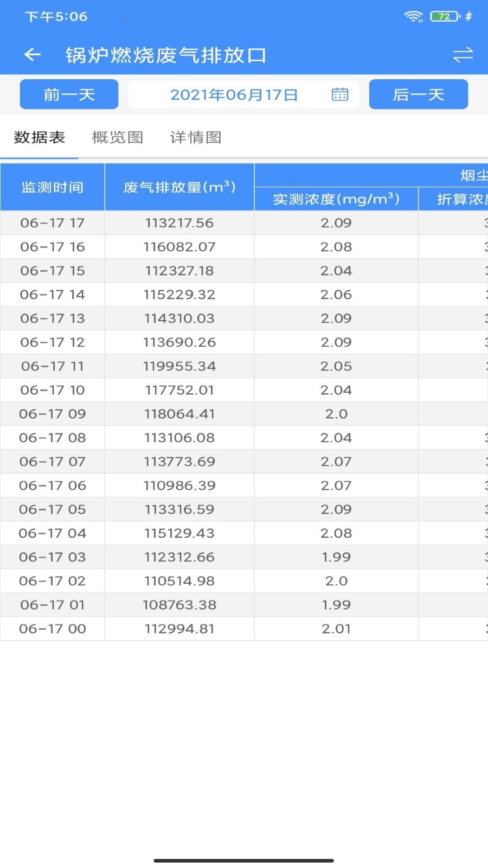The height and width of the screenshot is (868, 488).
Task: Tap the 实测浓度 column header
Action: 336,199
